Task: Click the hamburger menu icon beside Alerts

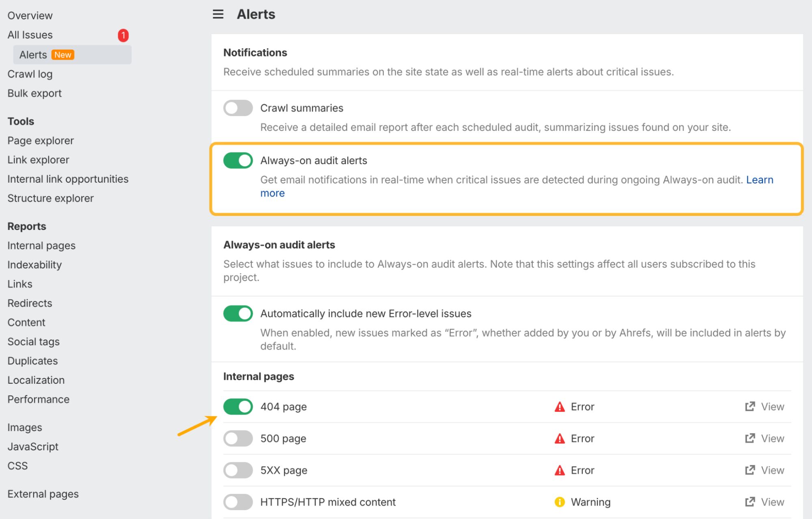Action: point(218,15)
